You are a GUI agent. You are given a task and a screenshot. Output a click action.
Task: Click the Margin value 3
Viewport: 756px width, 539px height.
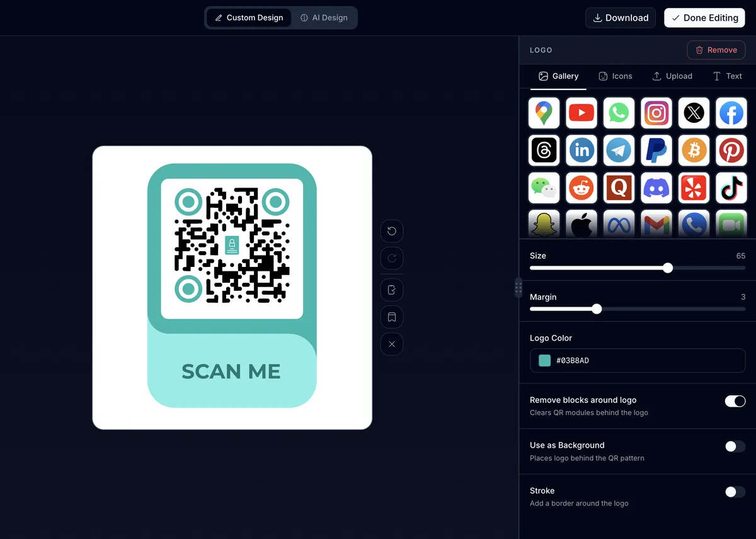pyautogui.click(x=743, y=297)
